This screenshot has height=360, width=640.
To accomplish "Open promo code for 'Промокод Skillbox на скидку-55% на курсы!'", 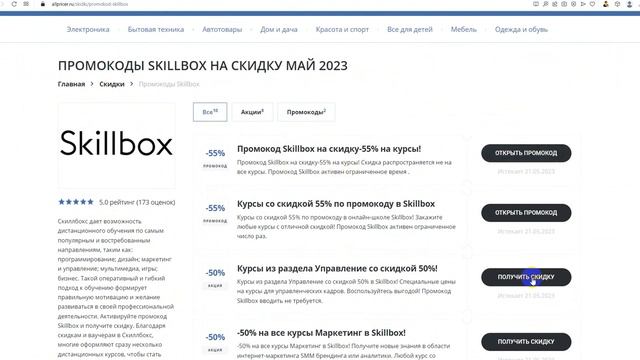I will [526, 153].
